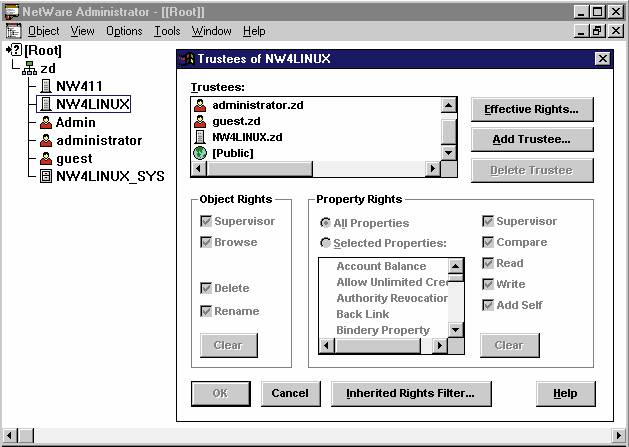This screenshot has width=629, height=447.
Task: Click the NW4LINUX_SYS volume icon in tree
Action: point(46,176)
